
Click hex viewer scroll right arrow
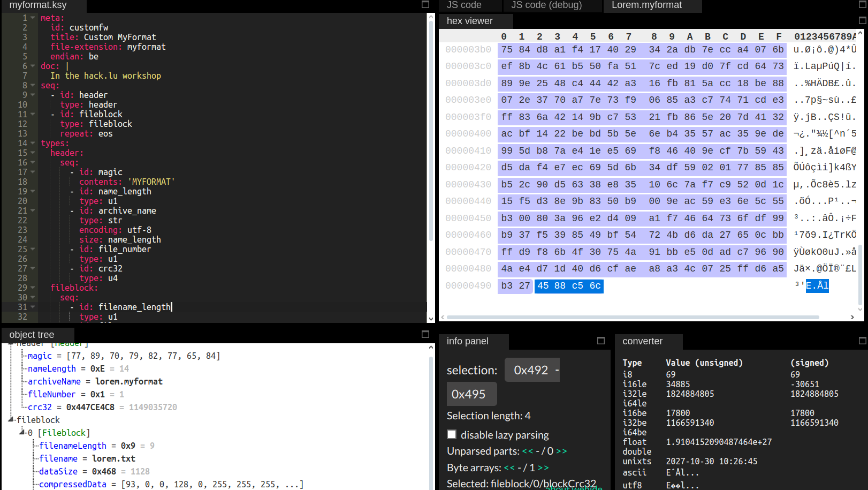click(852, 317)
